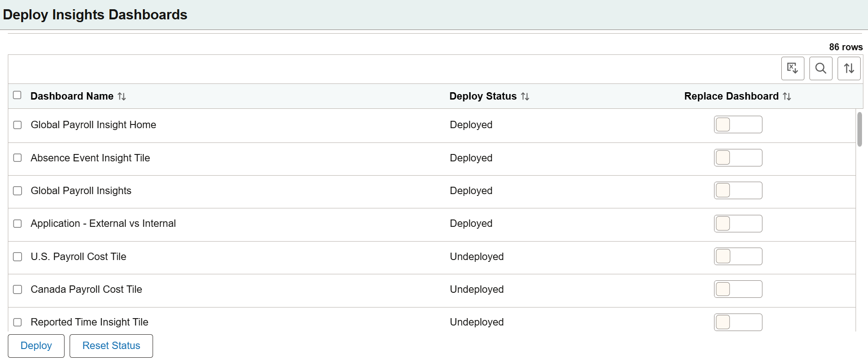
Task: Select the Canada Payroll Cost Tile checkbox
Action: 18,290
